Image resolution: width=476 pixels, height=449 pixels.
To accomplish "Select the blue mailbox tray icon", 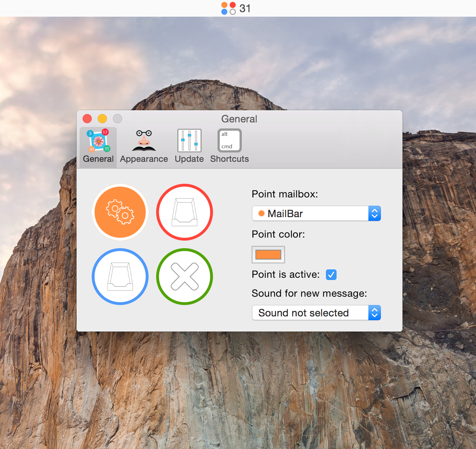I will click(120, 277).
